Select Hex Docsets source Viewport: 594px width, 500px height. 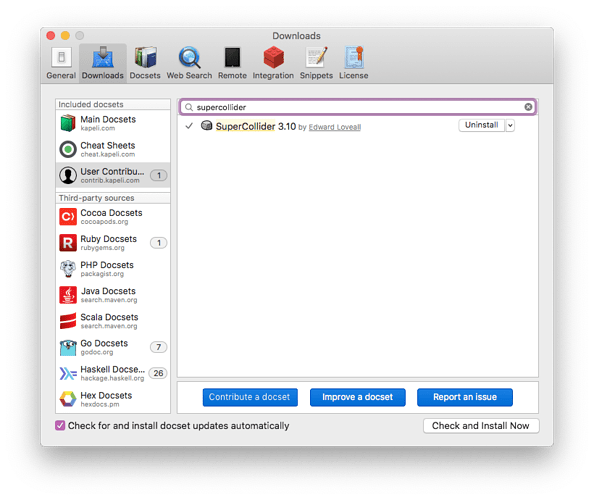113,400
